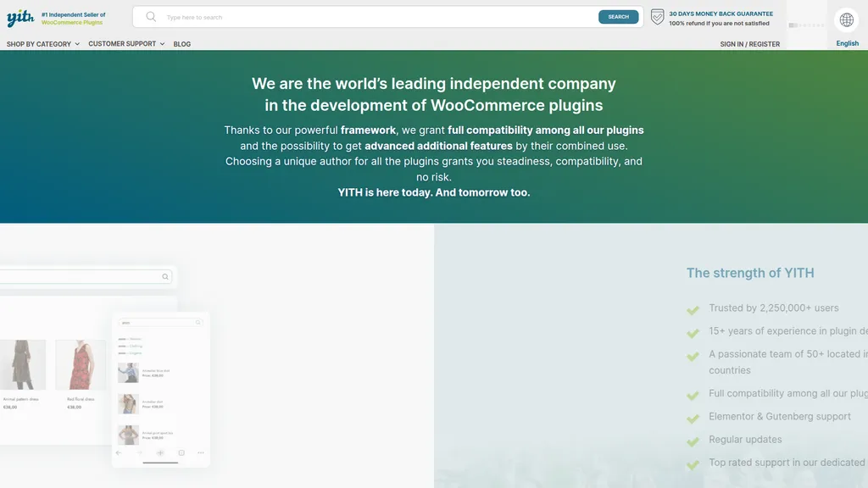The image size is (868, 488).
Task: Click the red floral dress product thumbnail
Action: [x=81, y=364]
